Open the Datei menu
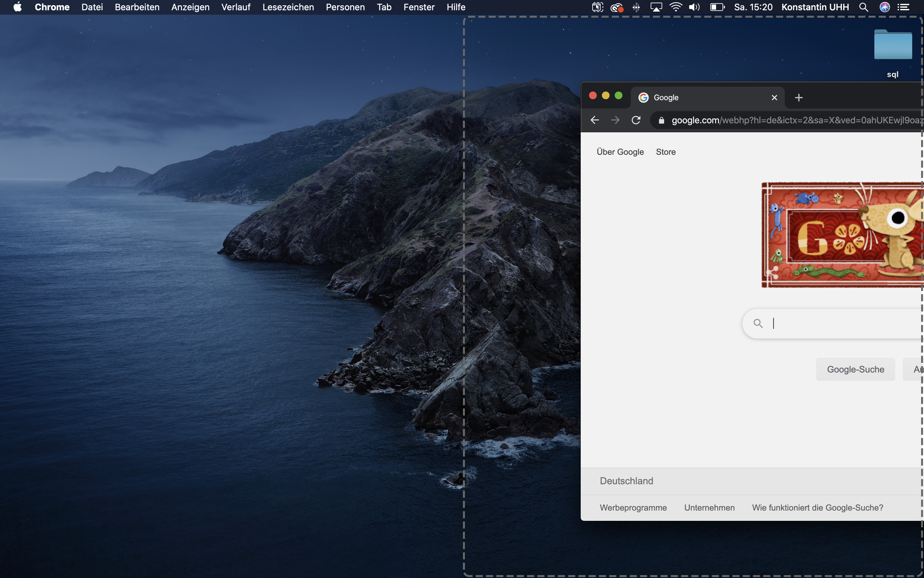Screen dimensions: 924x578 point(92,7)
